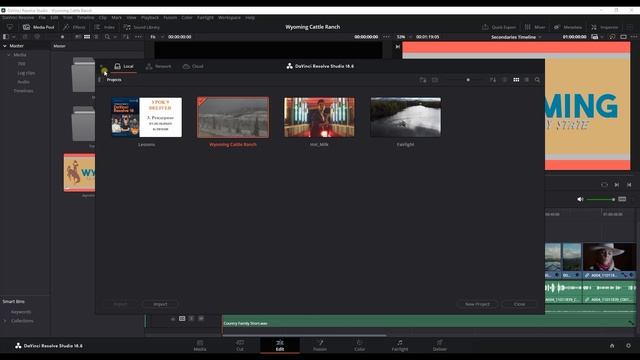Click the New Project button
This screenshot has height=360, width=640.
pyautogui.click(x=477, y=304)
